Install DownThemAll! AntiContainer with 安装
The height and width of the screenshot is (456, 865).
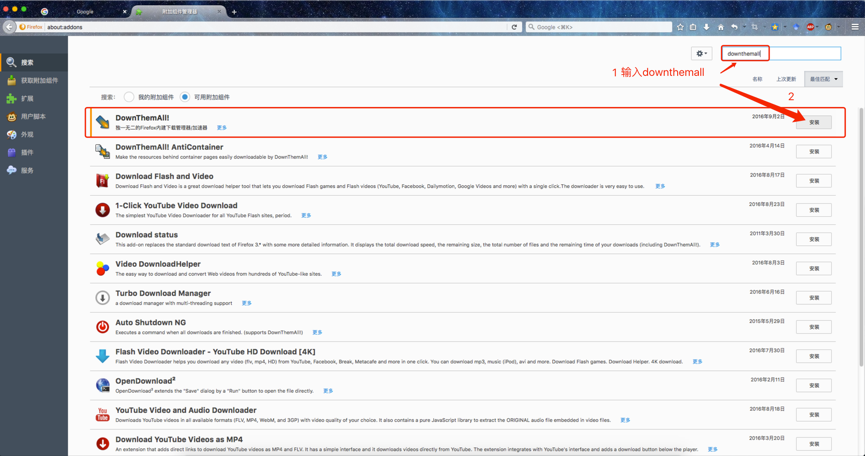[x=814, y=152]
